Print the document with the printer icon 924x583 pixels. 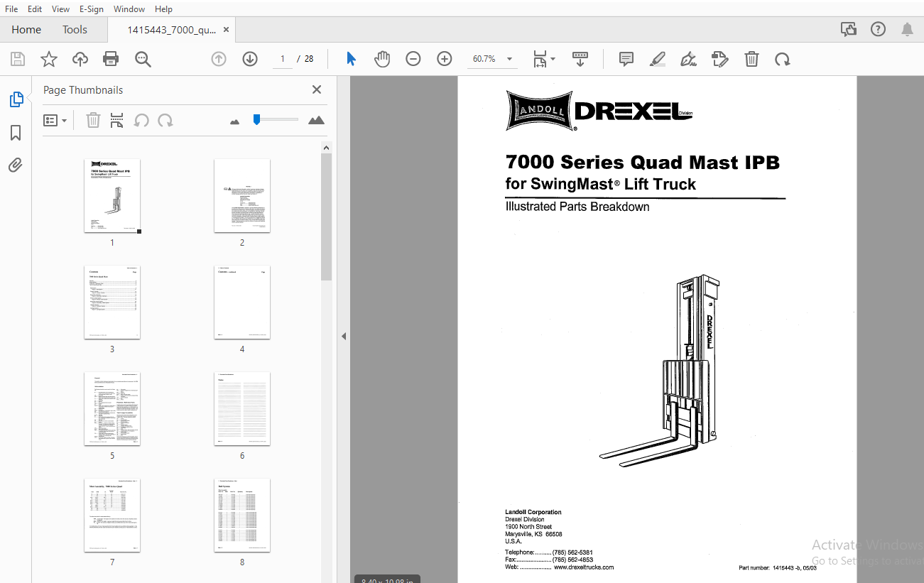(x=111, y=59)
